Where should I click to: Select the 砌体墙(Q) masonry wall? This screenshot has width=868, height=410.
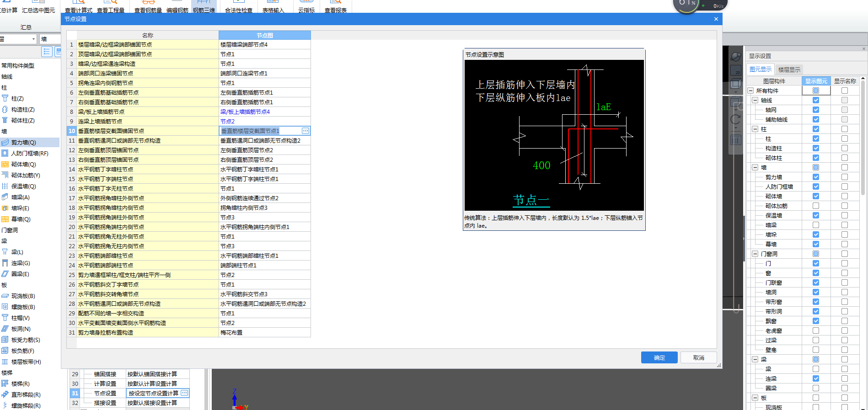coord(23,164)
